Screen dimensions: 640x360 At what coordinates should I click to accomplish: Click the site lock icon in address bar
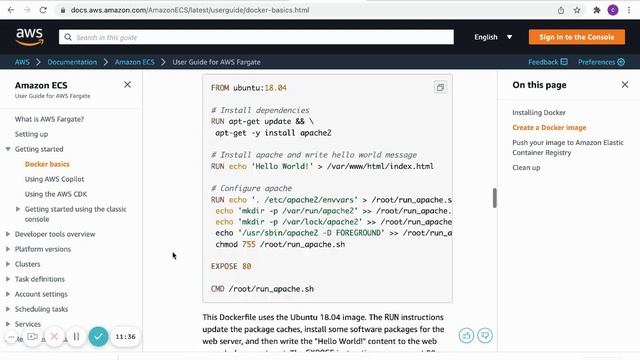pyautogui.click(x=63, y=10)
